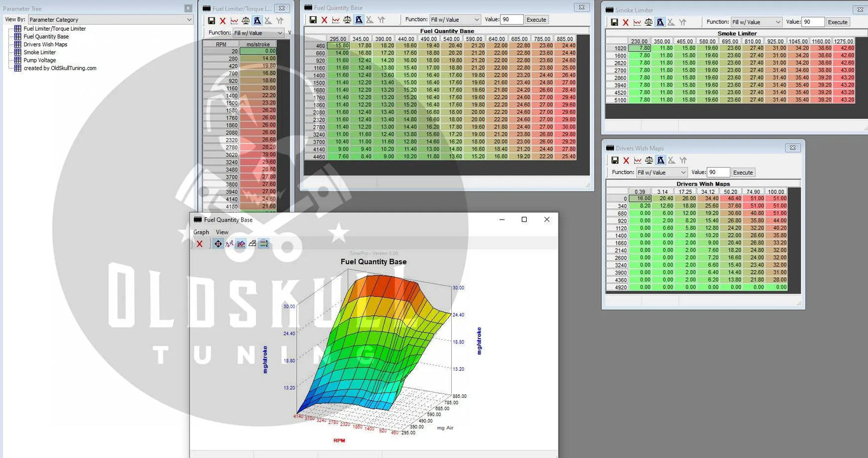This screenshot has width=868, height=458.
Task: Open Graph menu in graph window
Action: tap(201, 232)
